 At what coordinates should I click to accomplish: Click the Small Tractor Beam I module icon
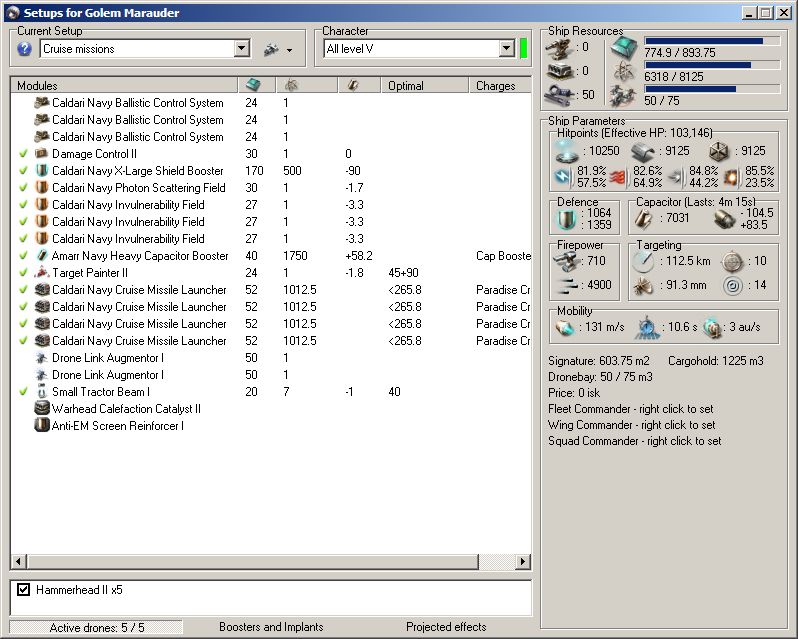pyautogui.click(x=42, y=392)
